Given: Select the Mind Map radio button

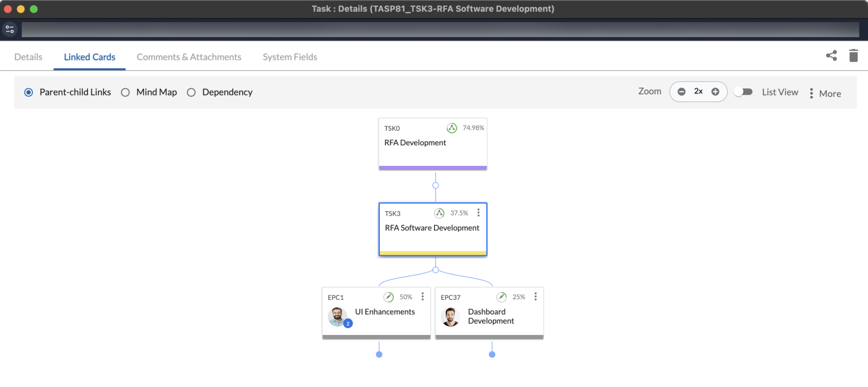Looking at the screenshot, I should tap(125, 92).
